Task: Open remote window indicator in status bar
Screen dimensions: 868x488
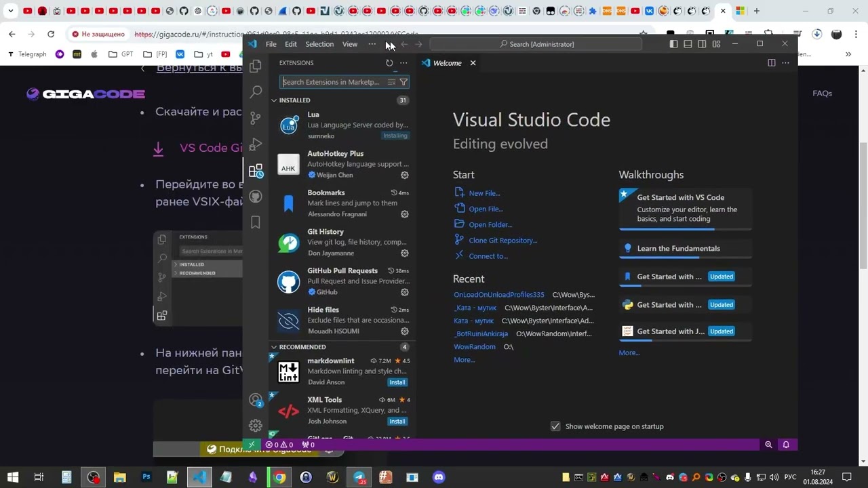Action: click(x=252, y=445)
